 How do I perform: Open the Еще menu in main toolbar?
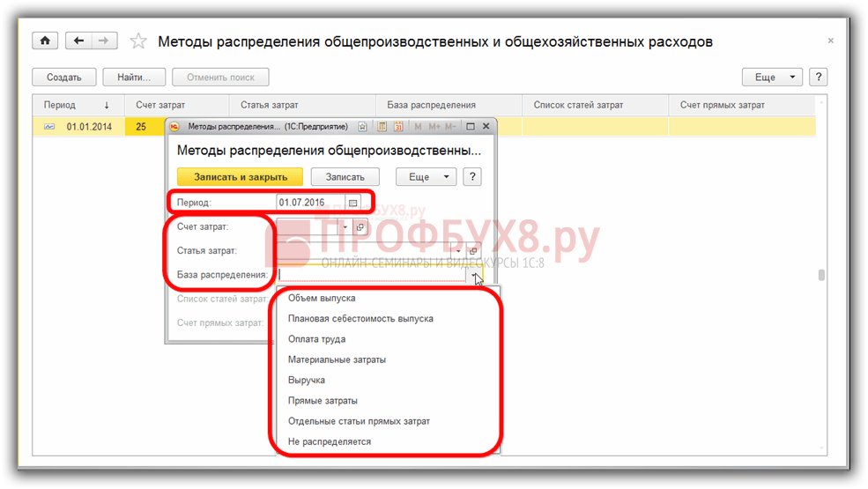pyautogui.click(x=772, y=78)
